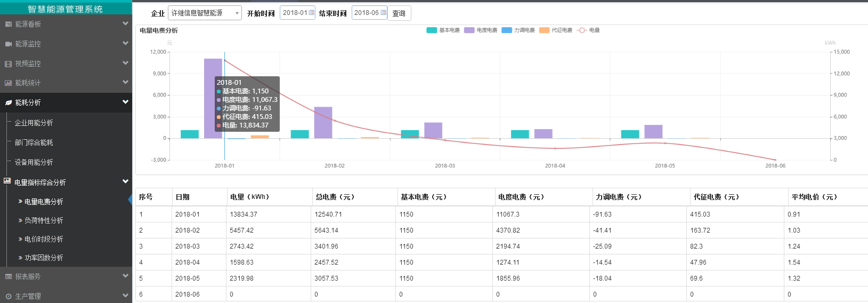The image size is (868, 303).
Task: Open 企业用能分析 menu item
Action: (34, 123)
